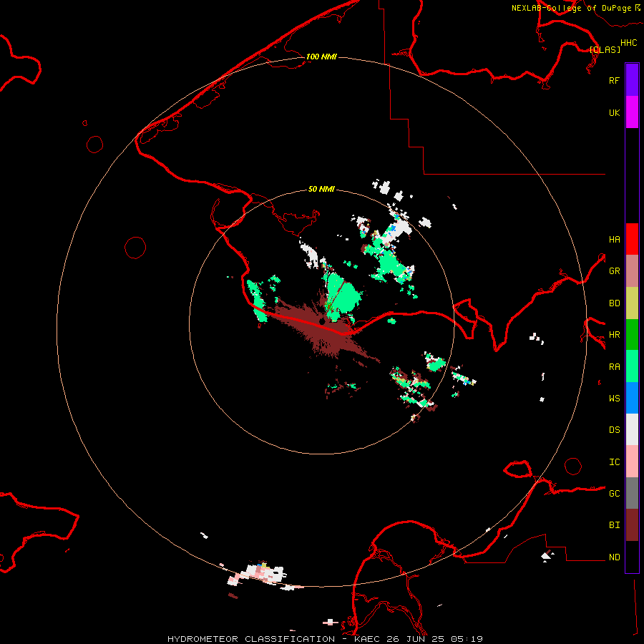
Task: Click the brown BI legend swatch
Action: [x=632, y=525]
